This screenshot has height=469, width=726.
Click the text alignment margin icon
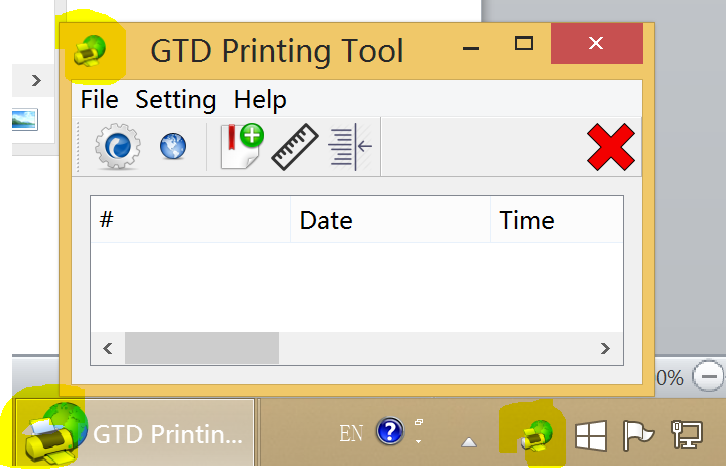click(x=350, y=147)
